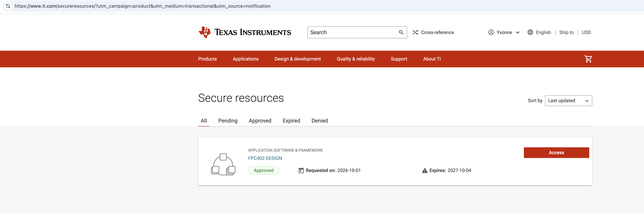Open the Design & development menu

(298, 59)
